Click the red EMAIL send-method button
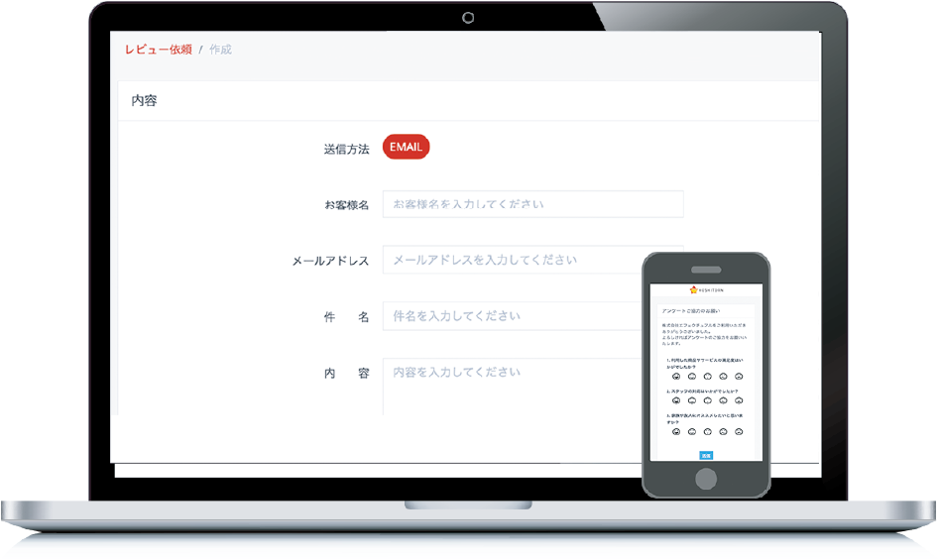Screen dimensions: 938x560 (x=407, y=147)
